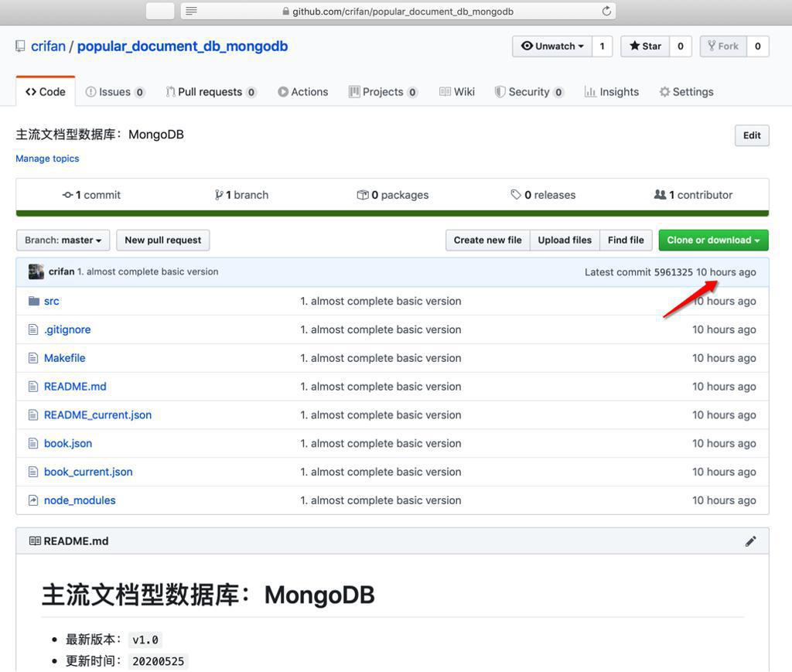Click the pencil icon to edit README.md

(750, 541)
